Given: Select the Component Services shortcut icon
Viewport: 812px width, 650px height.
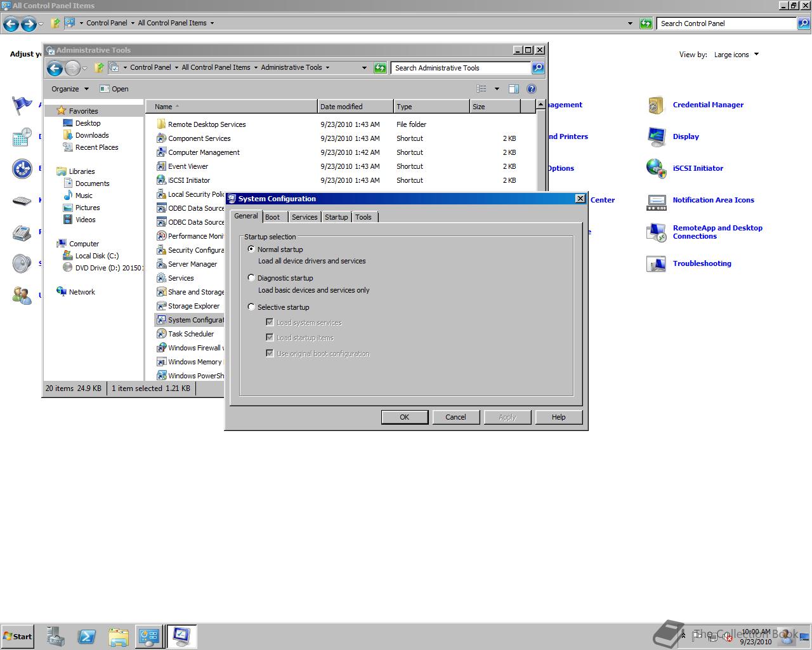Looking at the screenshot, I should click(161, 138).
